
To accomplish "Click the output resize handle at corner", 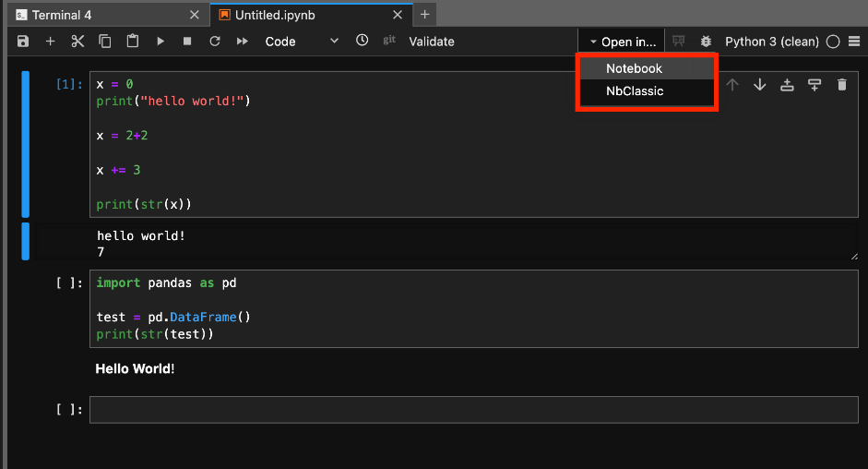I will click(x=854, y=256).
